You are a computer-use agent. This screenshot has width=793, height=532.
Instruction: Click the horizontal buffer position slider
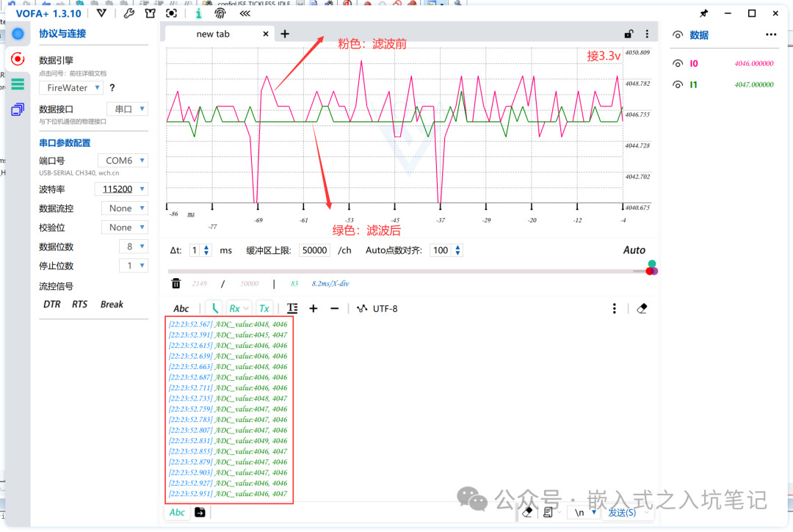pos(412,272)
